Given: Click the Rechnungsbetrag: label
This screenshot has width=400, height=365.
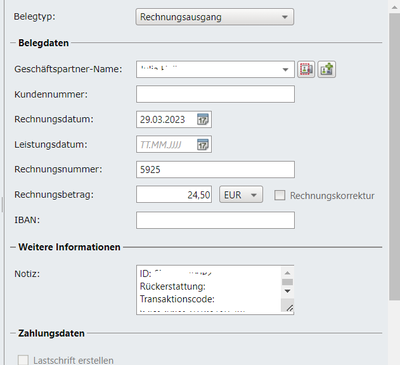Looking at the screenshot, I should pyautogui.click(x=54, y=195).
